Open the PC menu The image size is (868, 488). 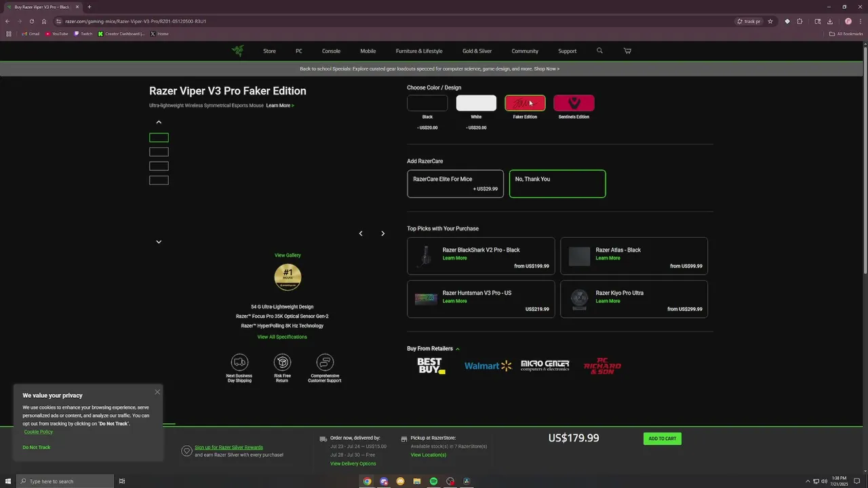(x=298, y=51)
